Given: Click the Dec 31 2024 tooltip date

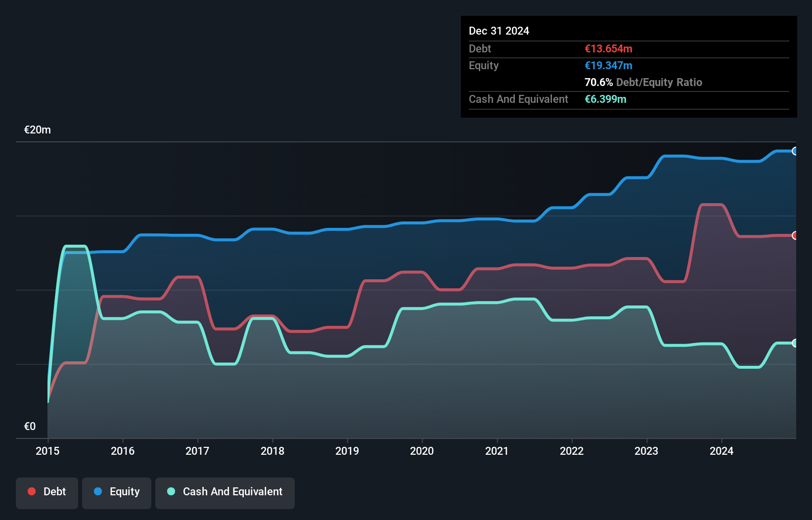Looking at the screenshot, I should pyautogui.click(x=499, y=31).
